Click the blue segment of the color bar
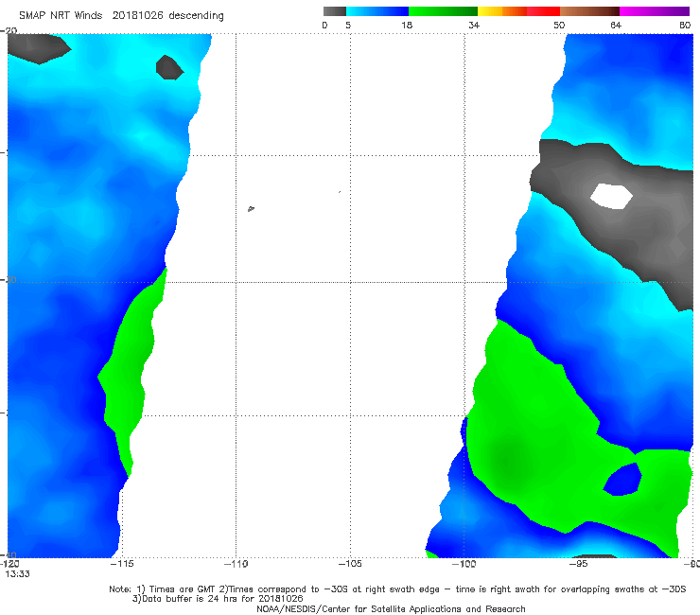700x615 pixels. tap(377, 11)
